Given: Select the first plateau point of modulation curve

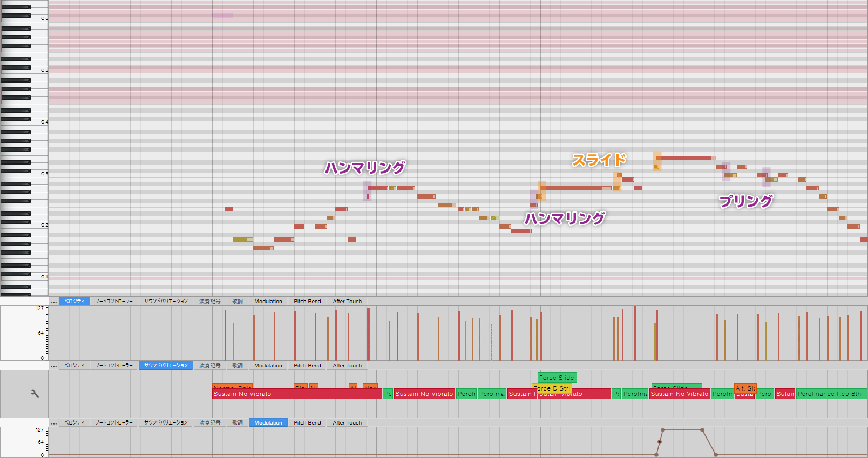Looking at the screenshot, I should click(x=663, y=430).
